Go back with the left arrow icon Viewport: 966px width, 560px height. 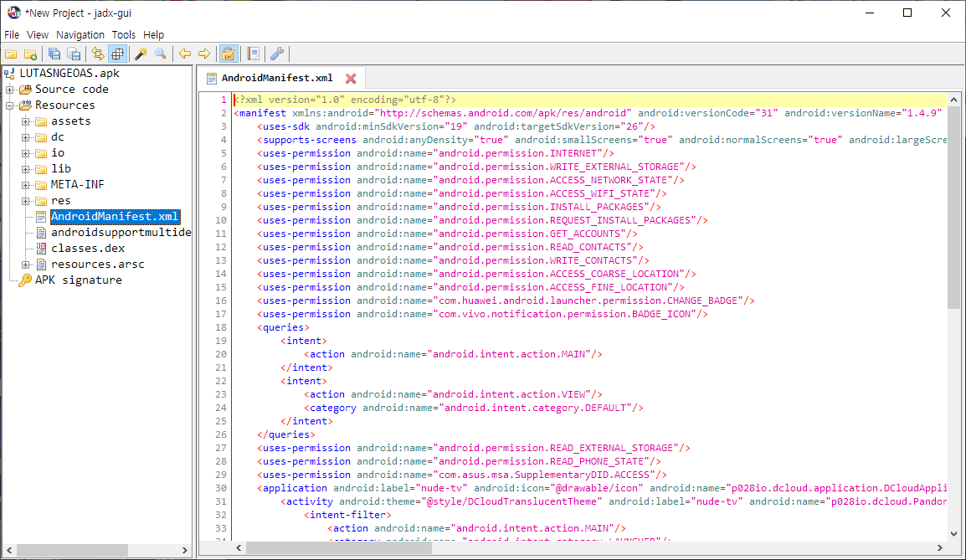(x=185, y=54)
